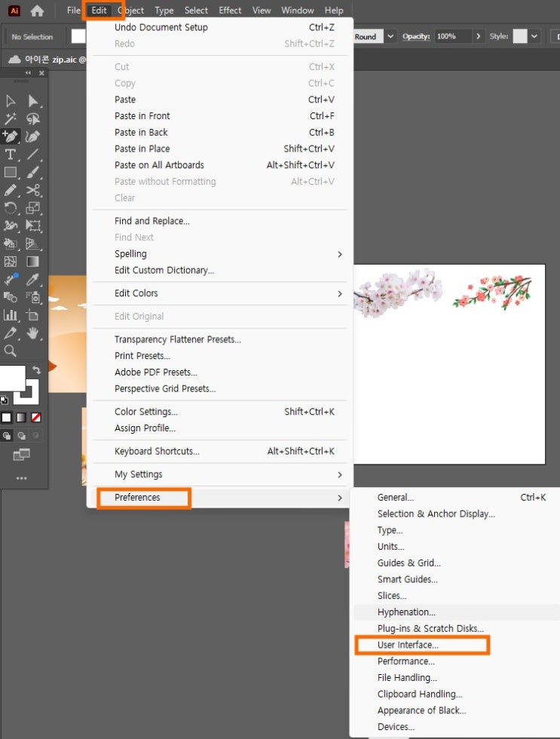Click the Home icon in top bar
Screen dimensions: 560x739
pyautogui.click(x=37, y=11)
